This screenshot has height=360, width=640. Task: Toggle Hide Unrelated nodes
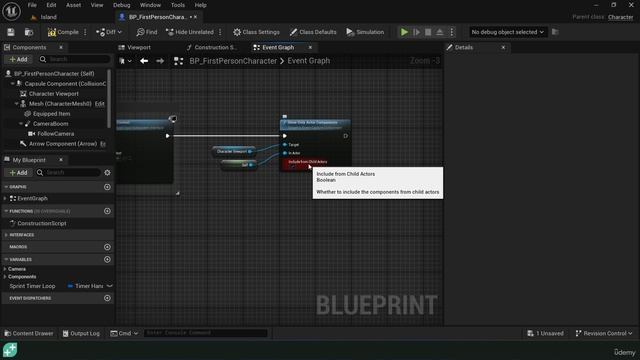pyautogui.click(x=190, y=32)
